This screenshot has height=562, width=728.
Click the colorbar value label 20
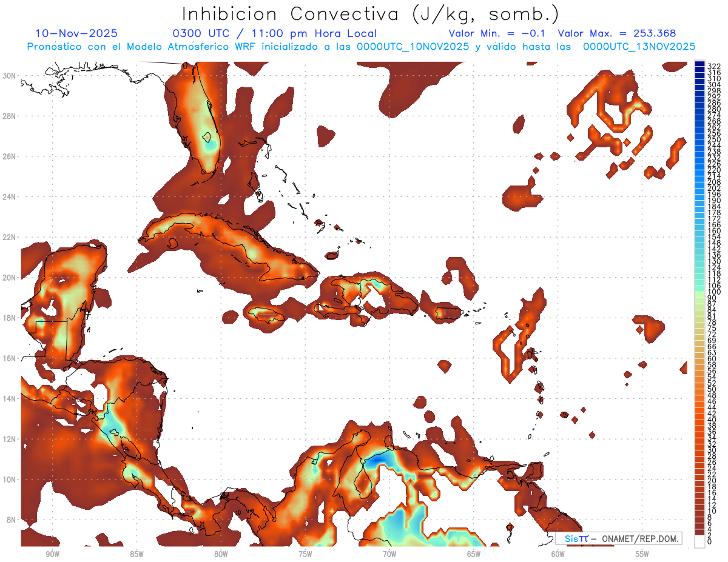[x=712, y=480]
